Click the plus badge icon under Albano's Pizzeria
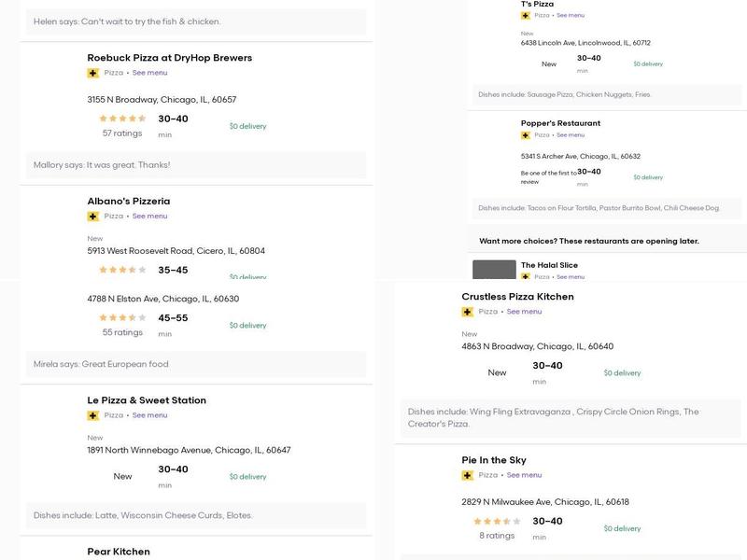 coord(92,217)
